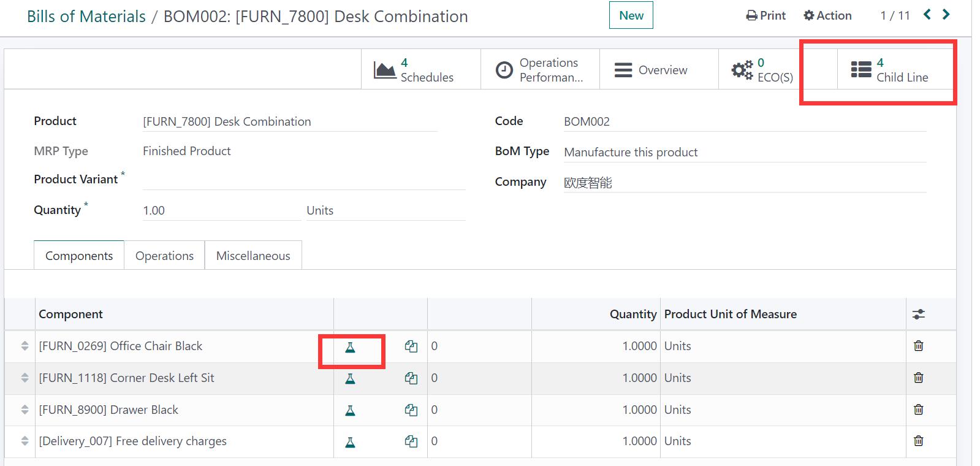Open column options adjust-settings icon
The width and height of the screenshot is (980, 466).
918,315
